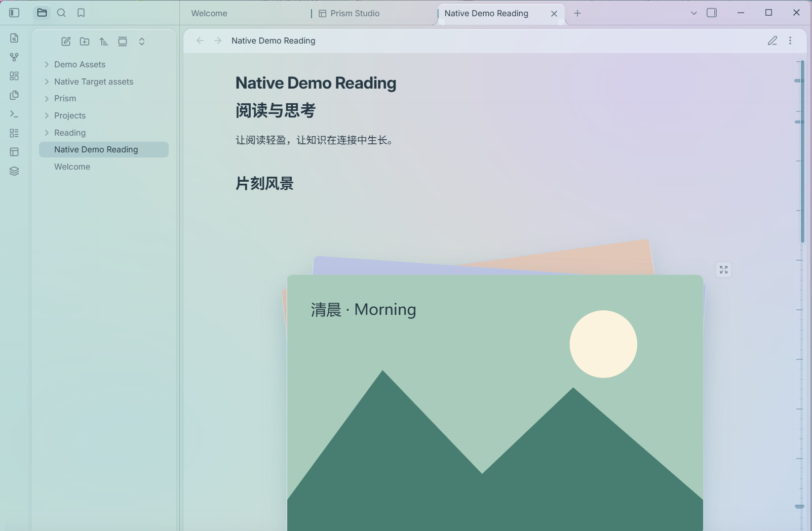Viewport: 812px width, 531px height.
Task: Create a new note icon
Action: point(66,42)
